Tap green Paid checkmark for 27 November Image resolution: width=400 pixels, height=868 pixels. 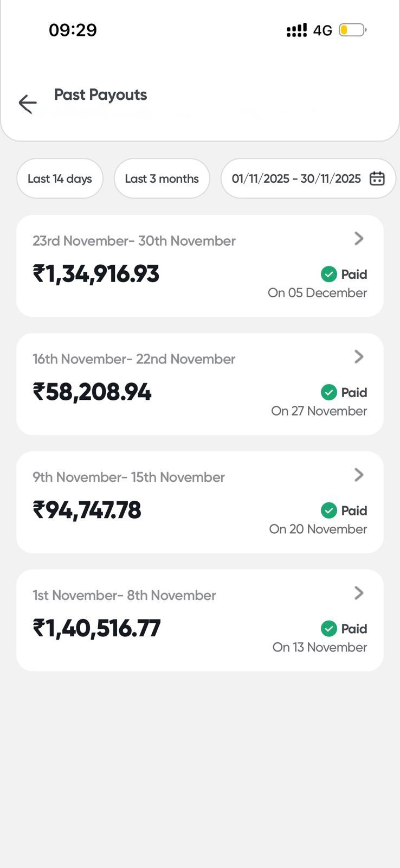point(329,392)
